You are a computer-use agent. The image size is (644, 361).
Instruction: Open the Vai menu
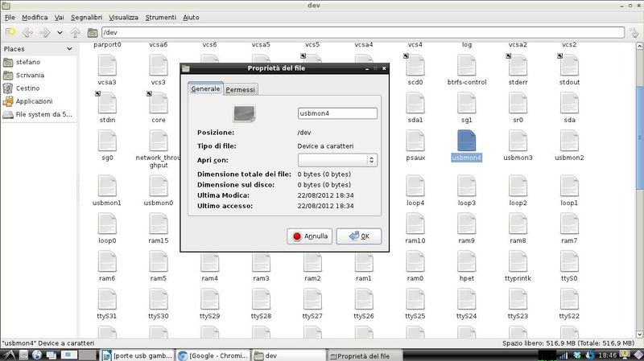59,17
